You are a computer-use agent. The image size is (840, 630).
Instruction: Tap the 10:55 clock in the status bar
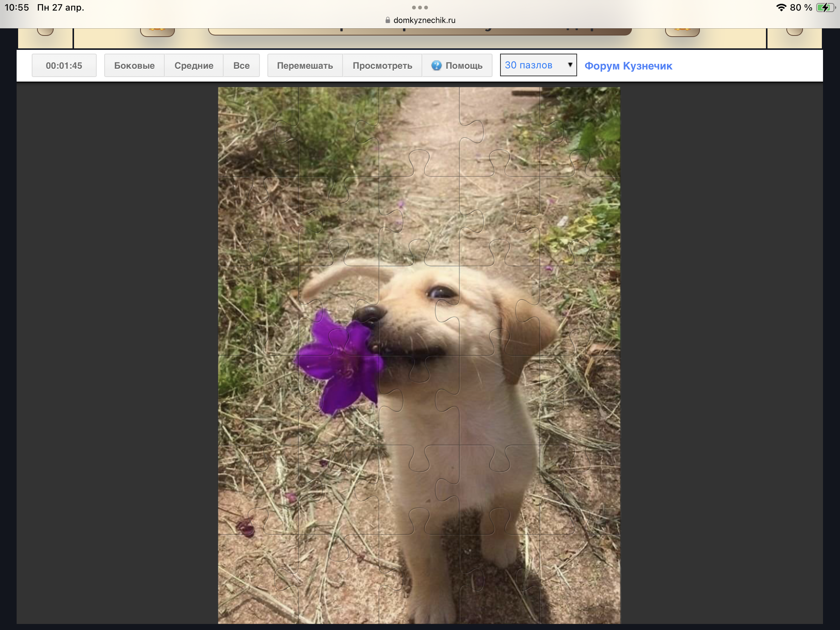[x=17, y=8]
